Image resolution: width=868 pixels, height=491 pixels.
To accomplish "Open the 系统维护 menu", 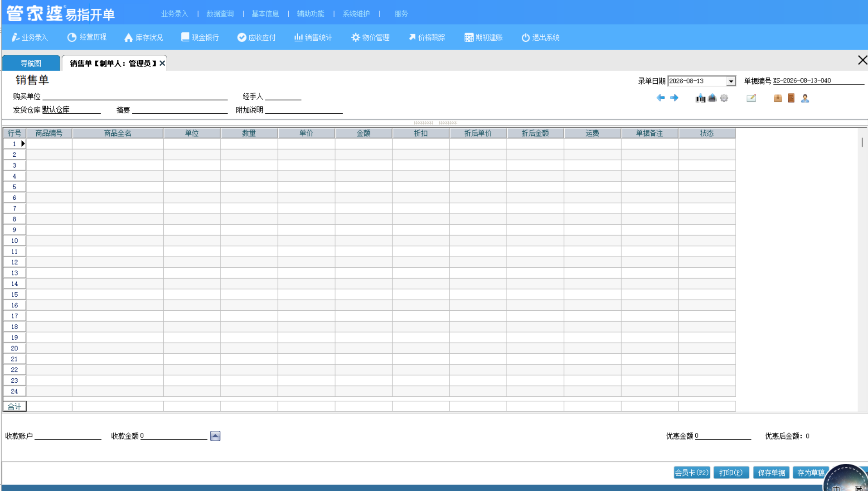I will pyautogui.click(x=356, y=14).
